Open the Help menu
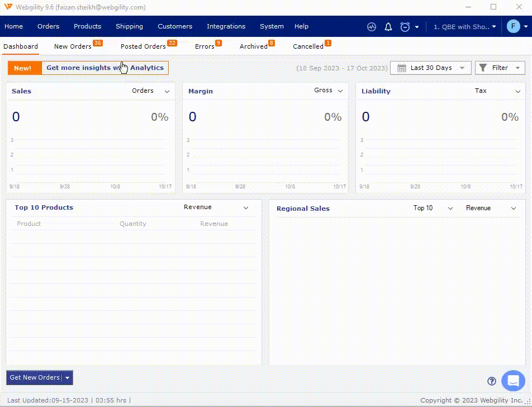The image size is (532, 407). 301,26
